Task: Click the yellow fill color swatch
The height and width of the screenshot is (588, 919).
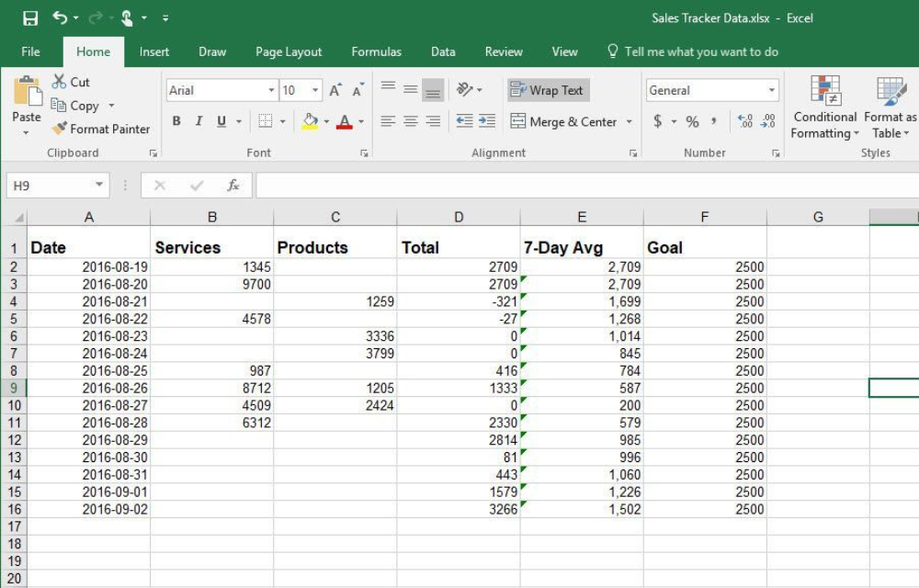Action: (x=310, y=121)
